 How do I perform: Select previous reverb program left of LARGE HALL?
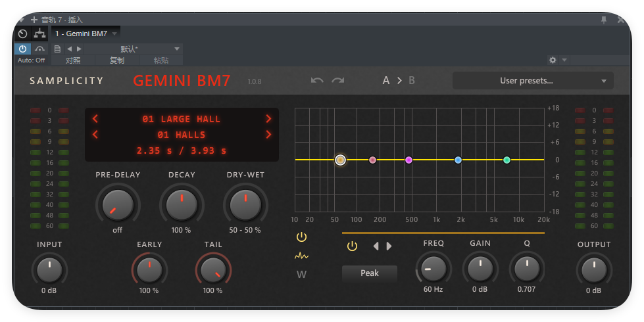coord(95,119)
